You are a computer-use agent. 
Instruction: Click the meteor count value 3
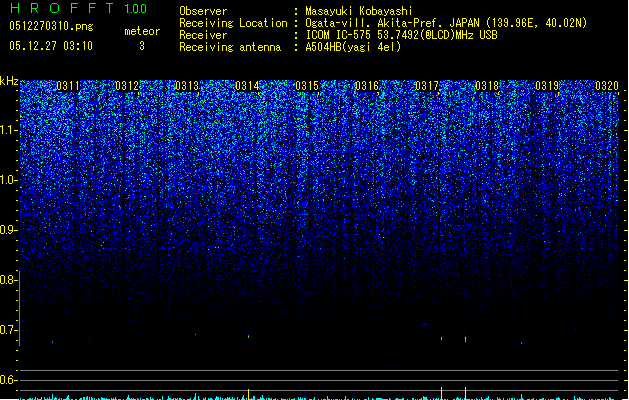click(x=142, y=46)
